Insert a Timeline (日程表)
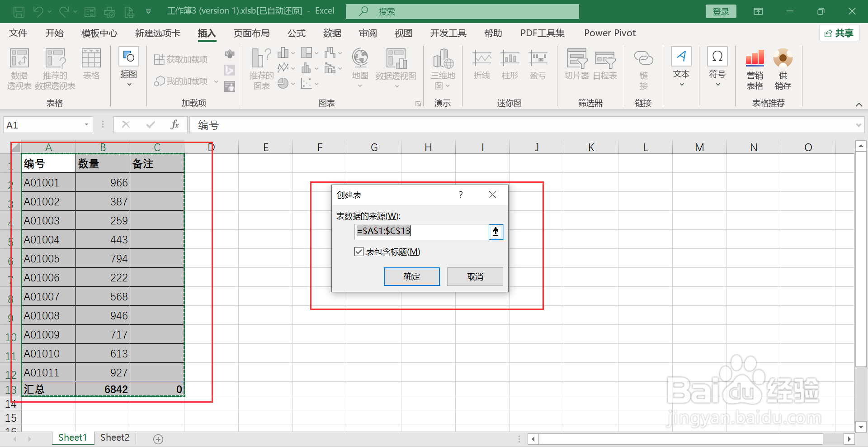 click(x=604, y=66)
